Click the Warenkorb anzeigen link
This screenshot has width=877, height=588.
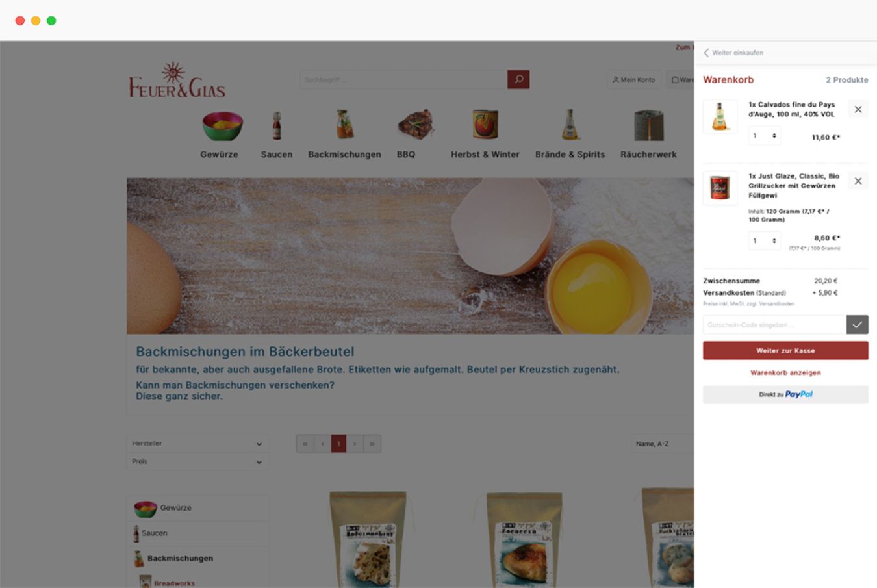point(785,373)
